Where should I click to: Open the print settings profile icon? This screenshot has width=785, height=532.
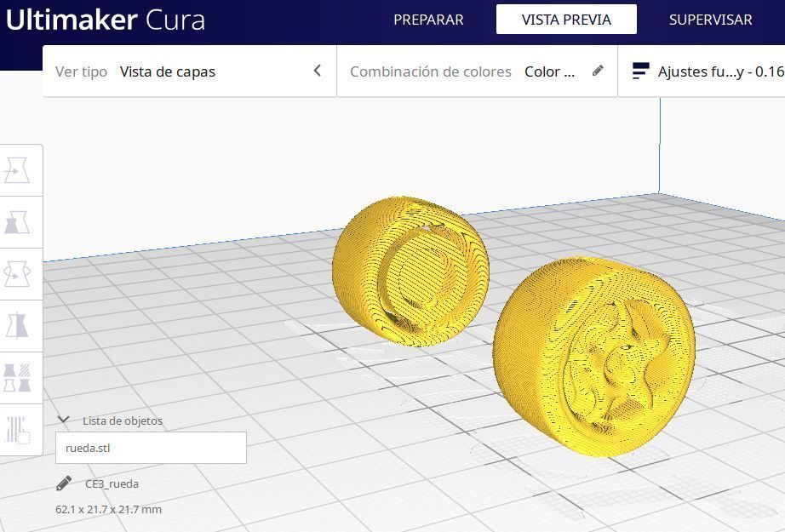(641, 71)
